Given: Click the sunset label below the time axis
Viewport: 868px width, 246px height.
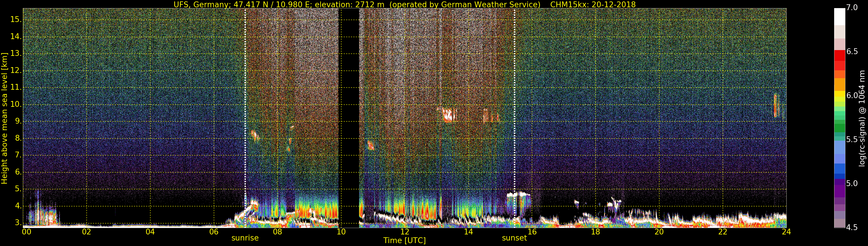Looking at the screenshot, I should (514, 238).
